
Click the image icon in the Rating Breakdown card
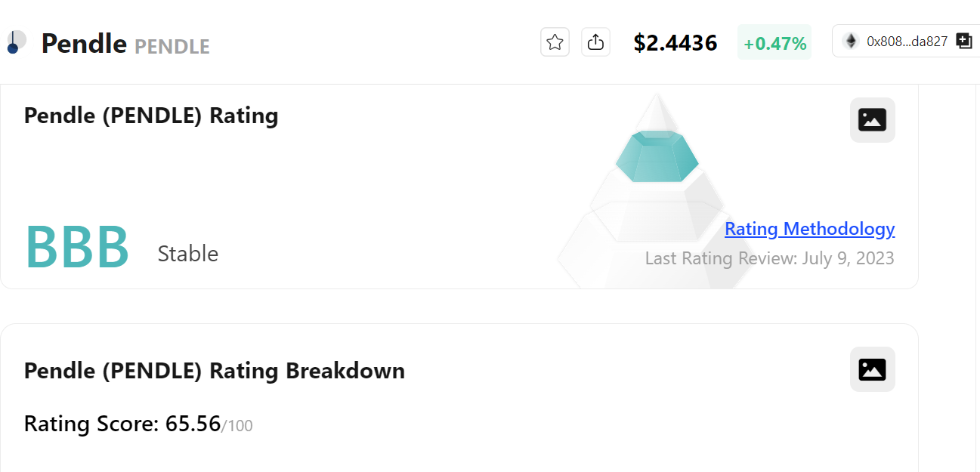(x=872, y=369)
